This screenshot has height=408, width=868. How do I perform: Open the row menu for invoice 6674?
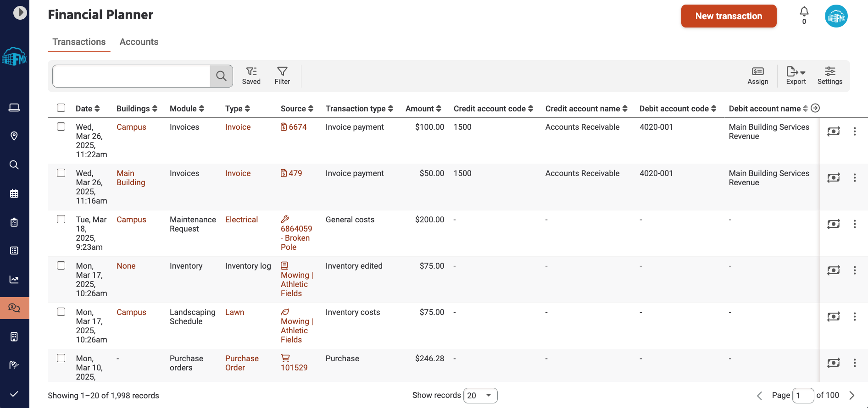(x=855, y=132)
